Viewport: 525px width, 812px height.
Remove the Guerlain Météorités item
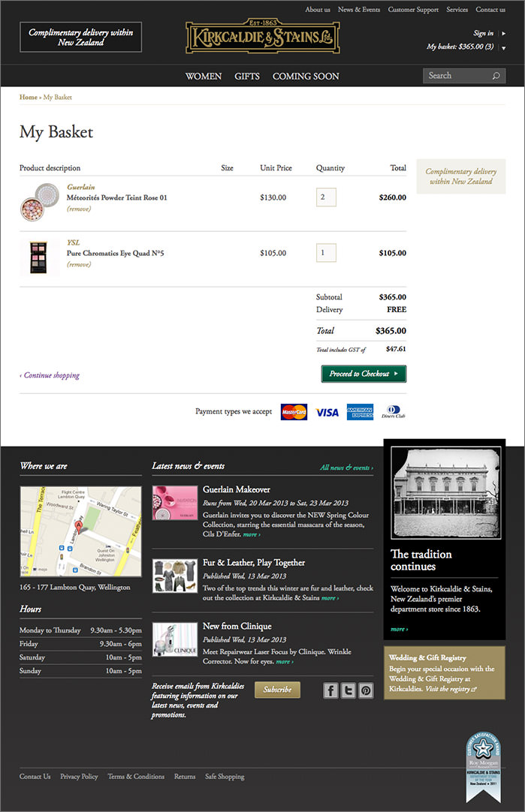tap(79, 209)
